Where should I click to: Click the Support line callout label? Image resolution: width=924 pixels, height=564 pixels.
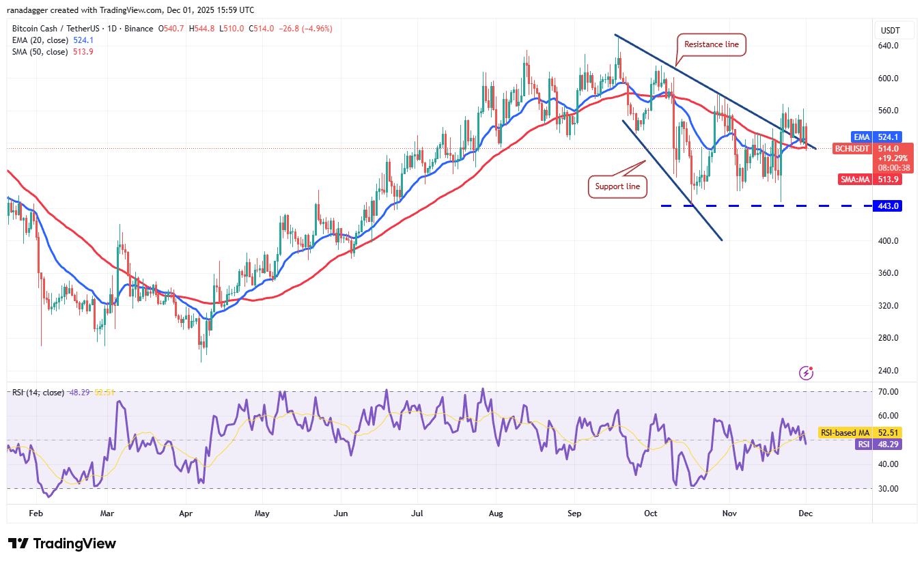click(x=617, y=186)
